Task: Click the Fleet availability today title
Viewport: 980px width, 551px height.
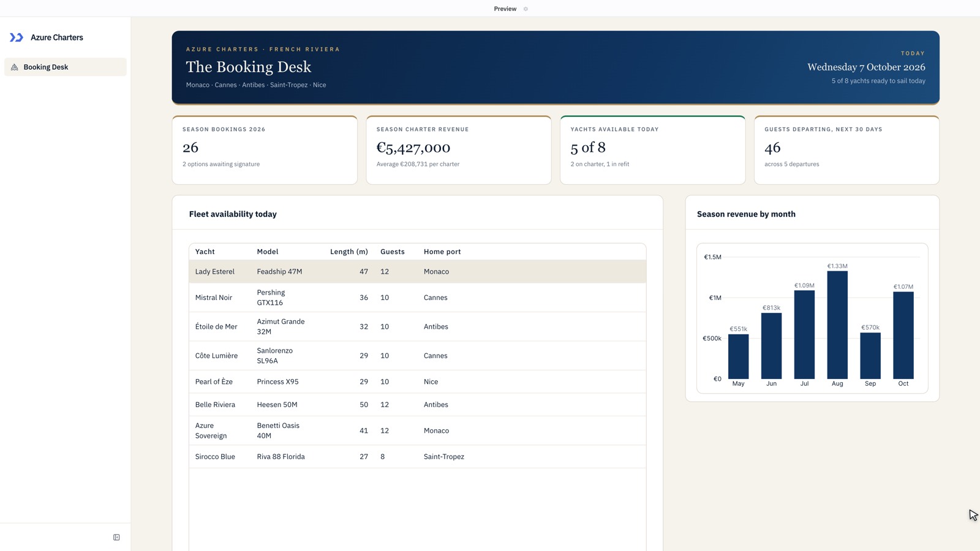Action: tap(233, 214)
